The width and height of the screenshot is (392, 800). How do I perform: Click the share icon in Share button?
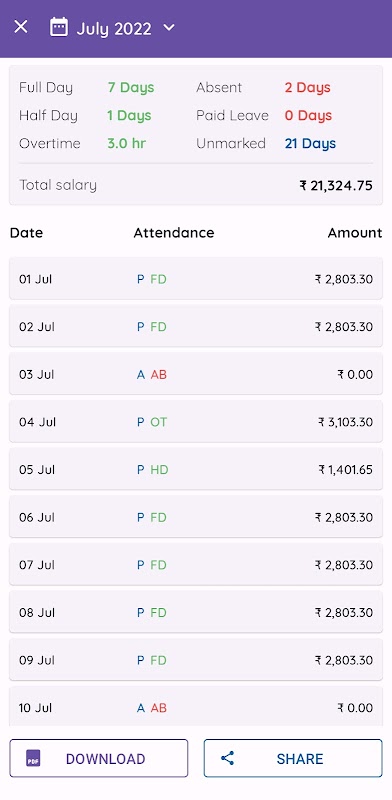click(x=227, y=758)
